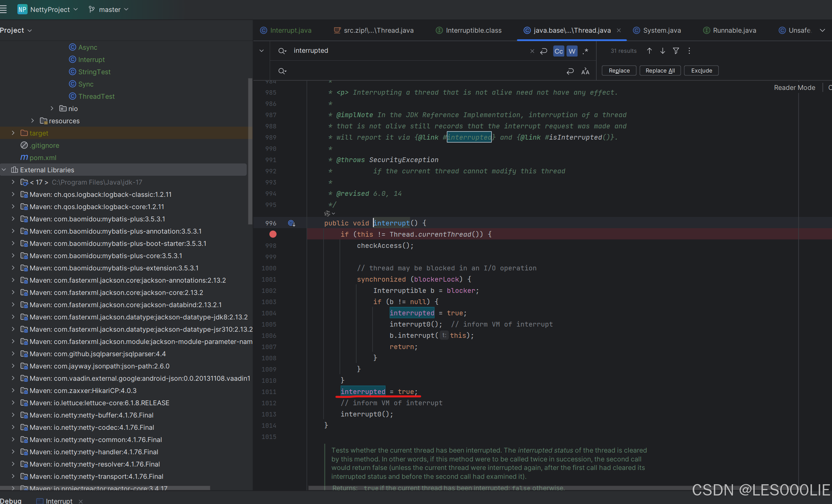Screen dimensions: 832x504
Task: Toggle whole Words (W) search option
Action: (572, 51)
